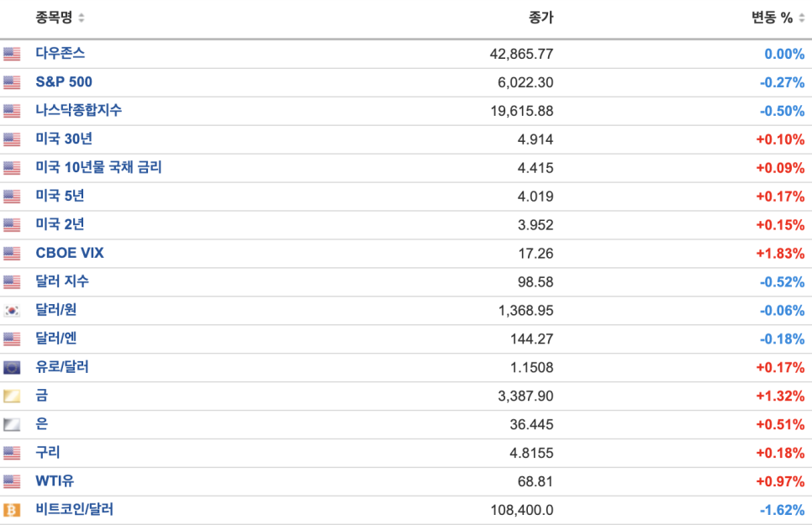Screen dimensions: 812x525
Task: Click the +1.83% change value
Action: pos(780,253)
